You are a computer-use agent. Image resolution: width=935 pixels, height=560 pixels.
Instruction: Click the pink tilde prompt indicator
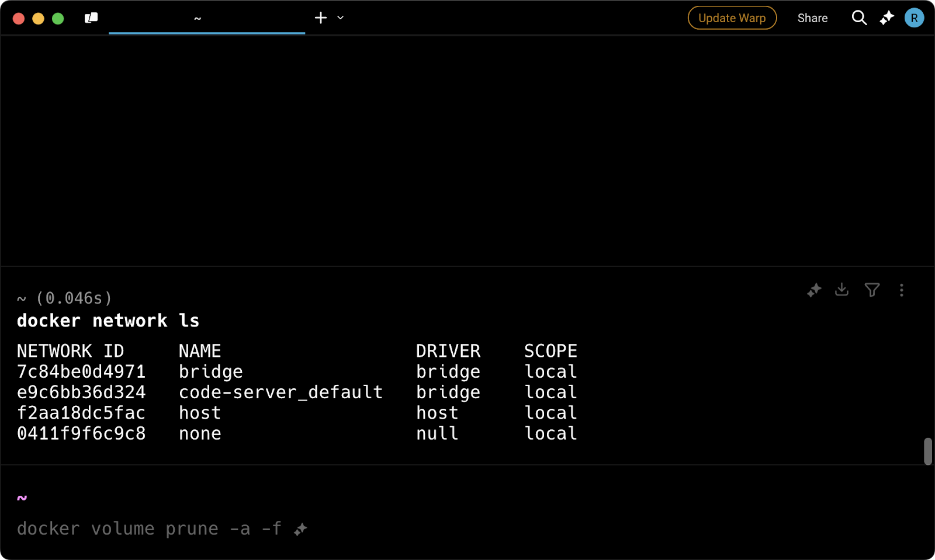[22, 498]
